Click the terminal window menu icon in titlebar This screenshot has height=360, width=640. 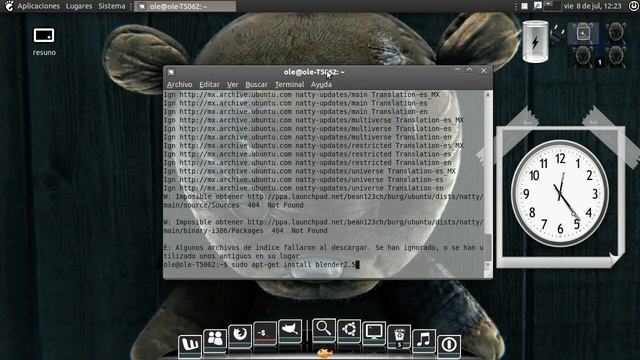[171, 72]
